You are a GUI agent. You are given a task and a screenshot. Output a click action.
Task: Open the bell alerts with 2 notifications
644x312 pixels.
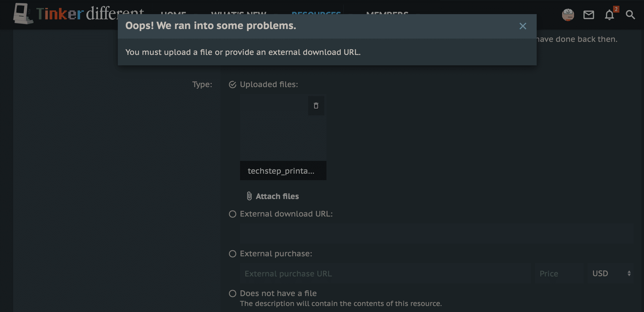(609, 15)
